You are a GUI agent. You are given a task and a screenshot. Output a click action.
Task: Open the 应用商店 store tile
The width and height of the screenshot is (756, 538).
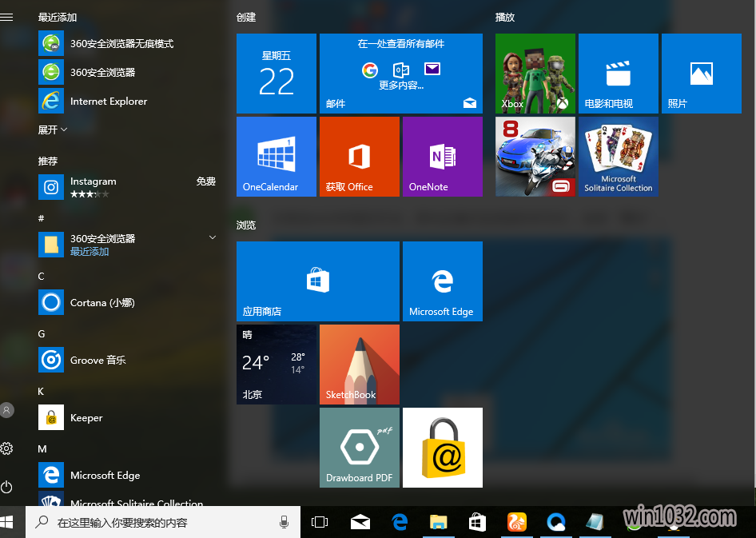tap(317, 281)
